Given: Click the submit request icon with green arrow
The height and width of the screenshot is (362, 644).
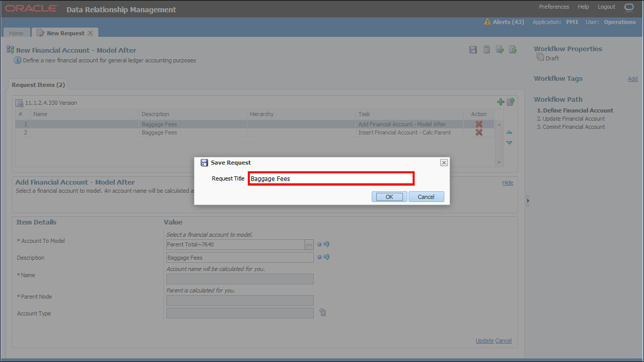Looking at the screenshot, I should coord(512,50).
